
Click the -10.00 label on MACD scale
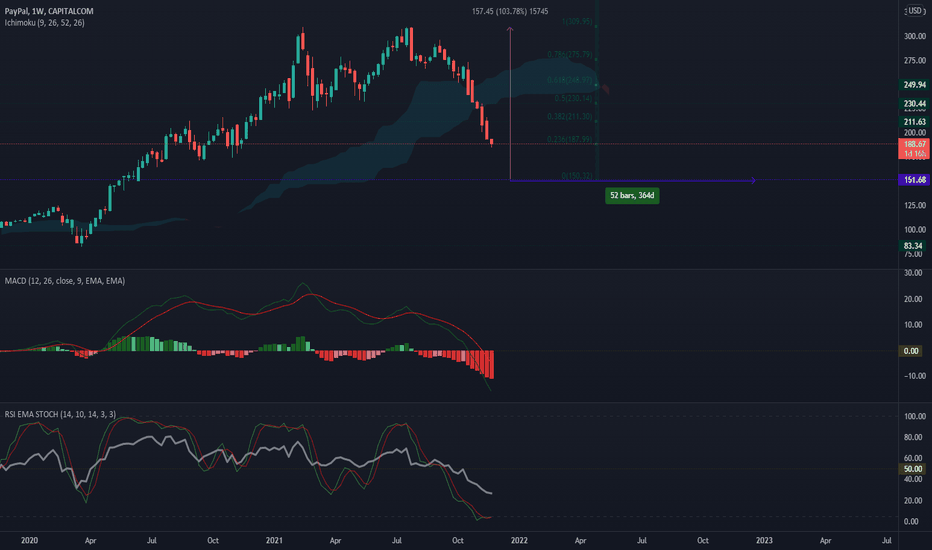point(914,376)
